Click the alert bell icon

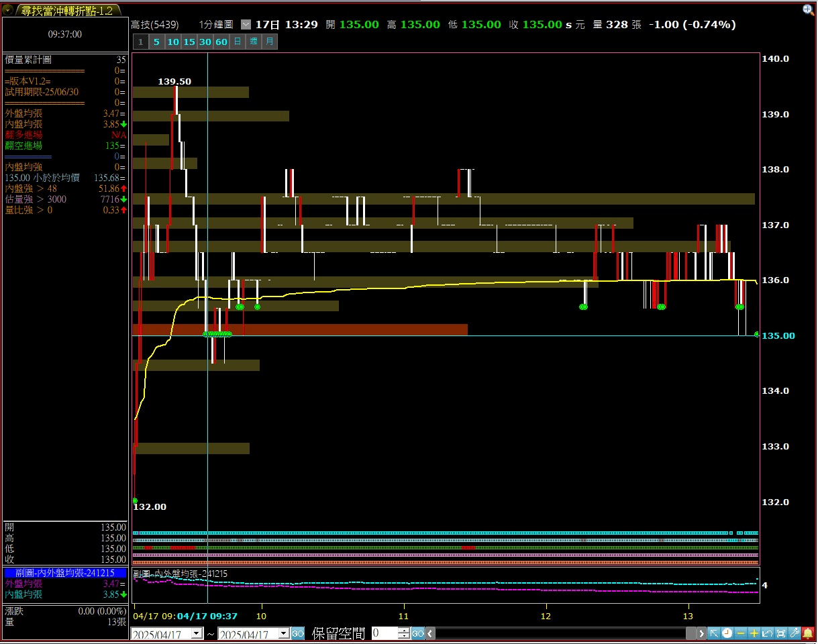(808, 633)
